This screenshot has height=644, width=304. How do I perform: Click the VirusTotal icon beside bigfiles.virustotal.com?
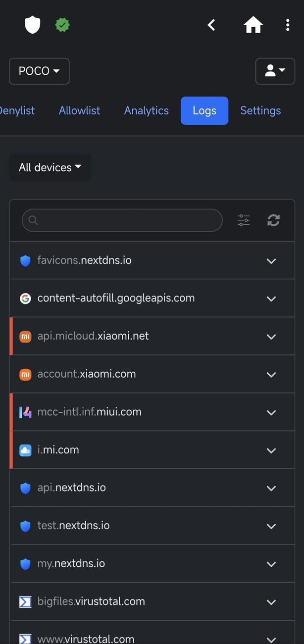point(25,602)
